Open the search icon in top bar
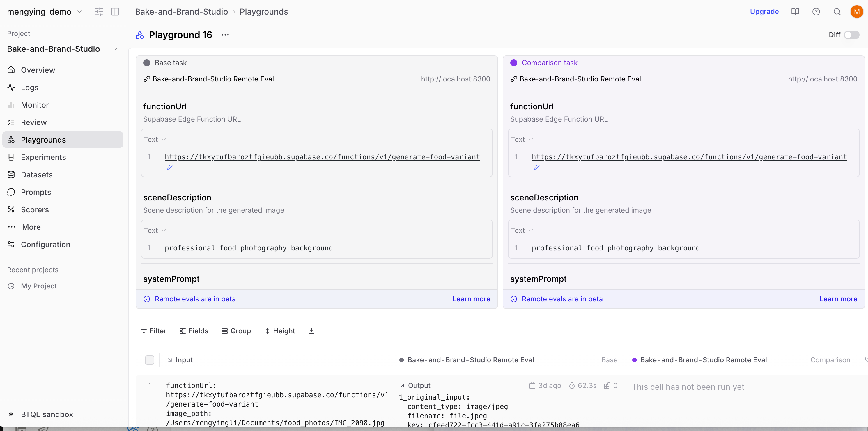The height and width of the screenshot is (431, 868). tap(837, 11)
